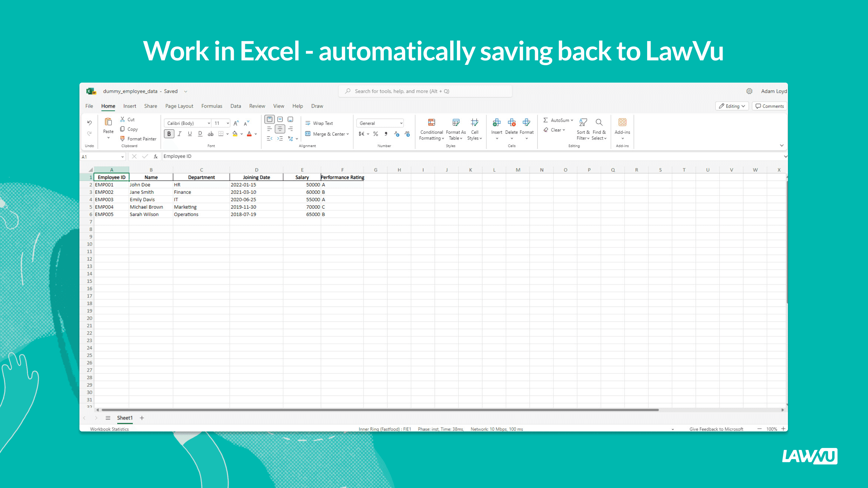
Task: Toggle double underline formatting
Action: click(x=200, y=134)
